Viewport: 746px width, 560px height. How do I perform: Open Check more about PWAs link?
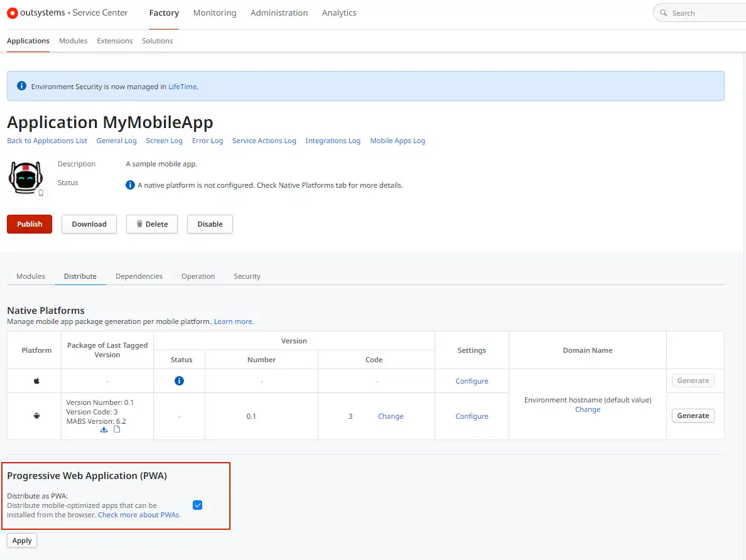(x=139, y=515)
